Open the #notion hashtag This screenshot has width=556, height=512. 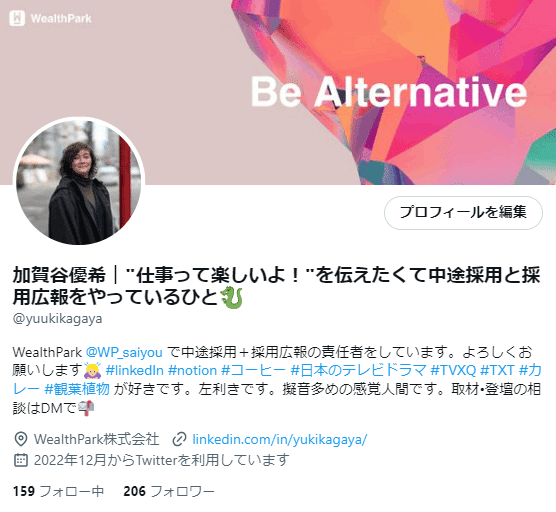click(192, 371)
